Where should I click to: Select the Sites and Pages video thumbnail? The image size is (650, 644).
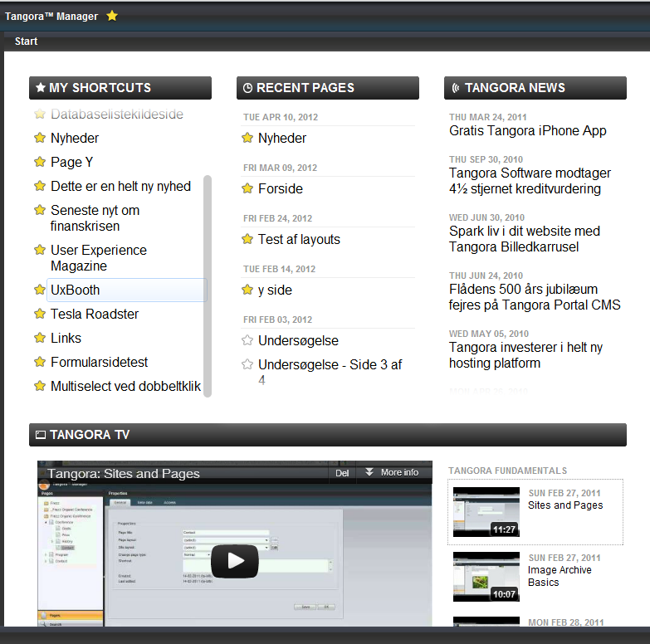pos(486,512)
